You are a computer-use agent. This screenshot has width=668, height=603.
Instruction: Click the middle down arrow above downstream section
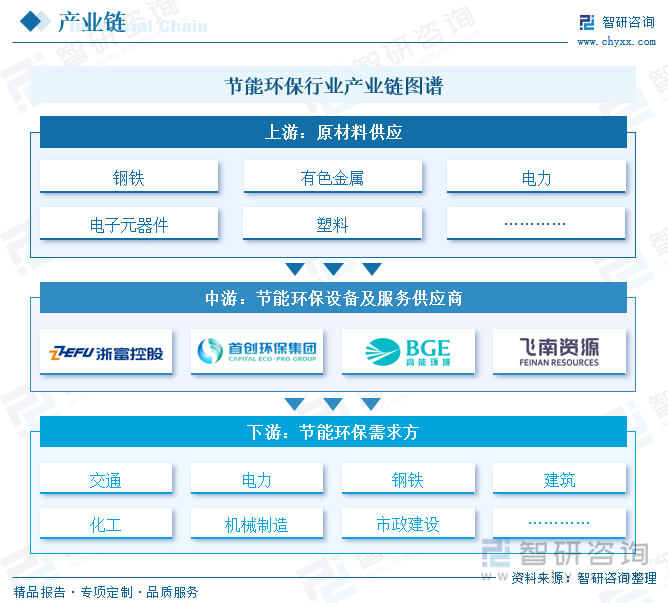(x=333, y=404)
